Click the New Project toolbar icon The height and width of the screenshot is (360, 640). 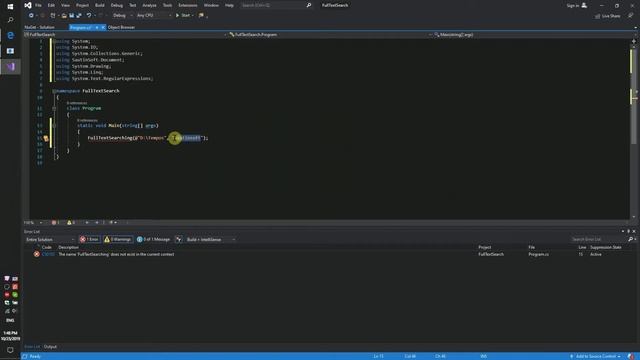53,16
